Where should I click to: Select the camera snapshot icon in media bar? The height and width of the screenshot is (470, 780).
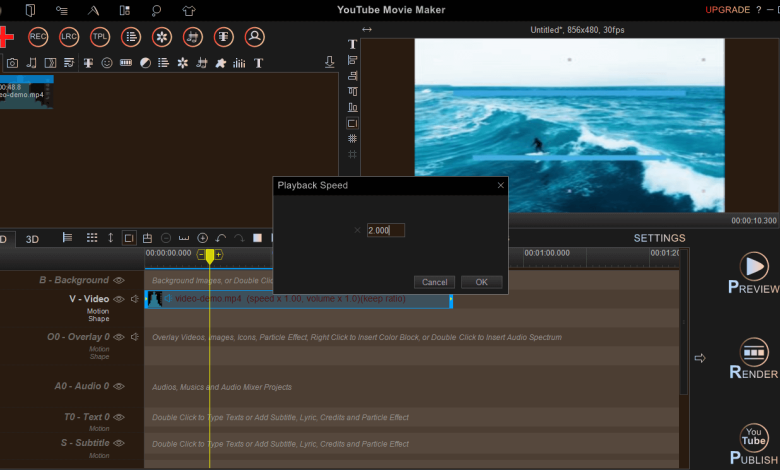coord(12,63)
